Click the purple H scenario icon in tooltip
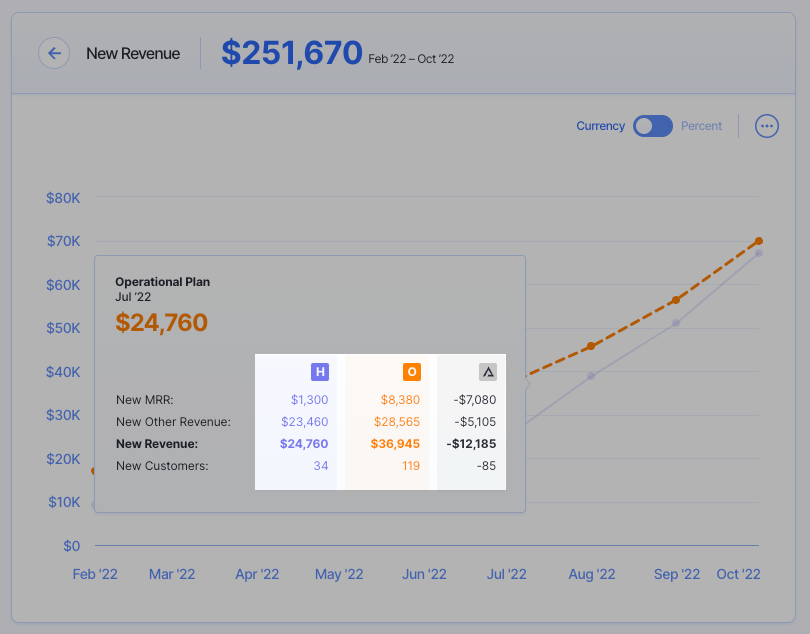 click(x=319, y=371)
